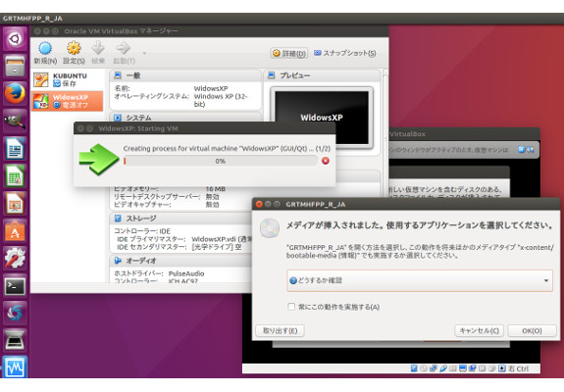Click the Discard toolbar down-arrow icon
The image size is (564, 392).
pos(98,53)
